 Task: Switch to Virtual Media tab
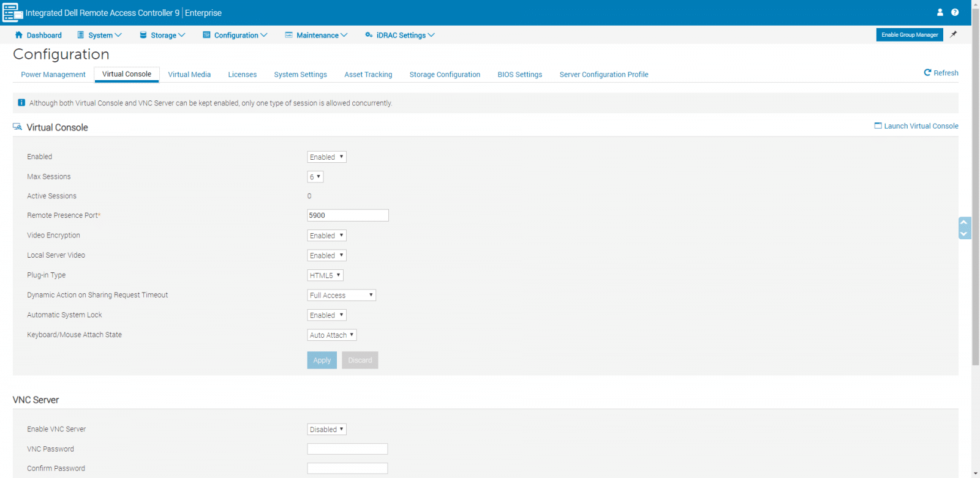tap(189, 75)
